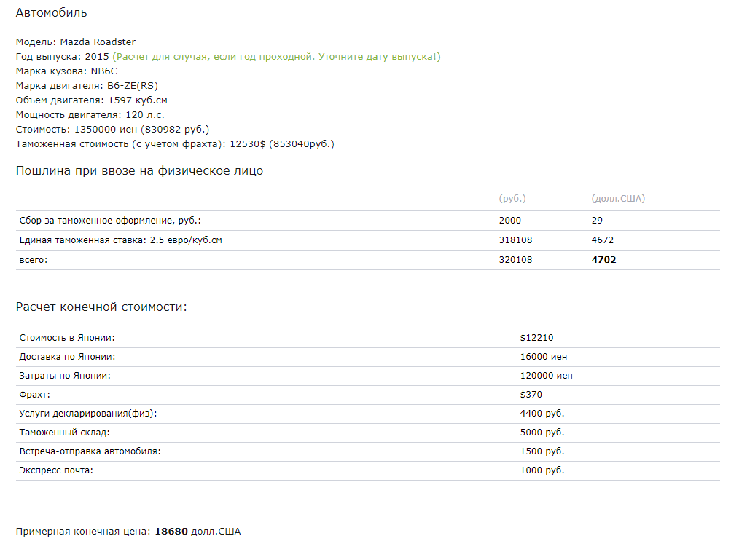Viewport: 731px width, 560px height.
Task: Select the 'Затраты по Японии:' label
Action: click(x=65, y=376)
